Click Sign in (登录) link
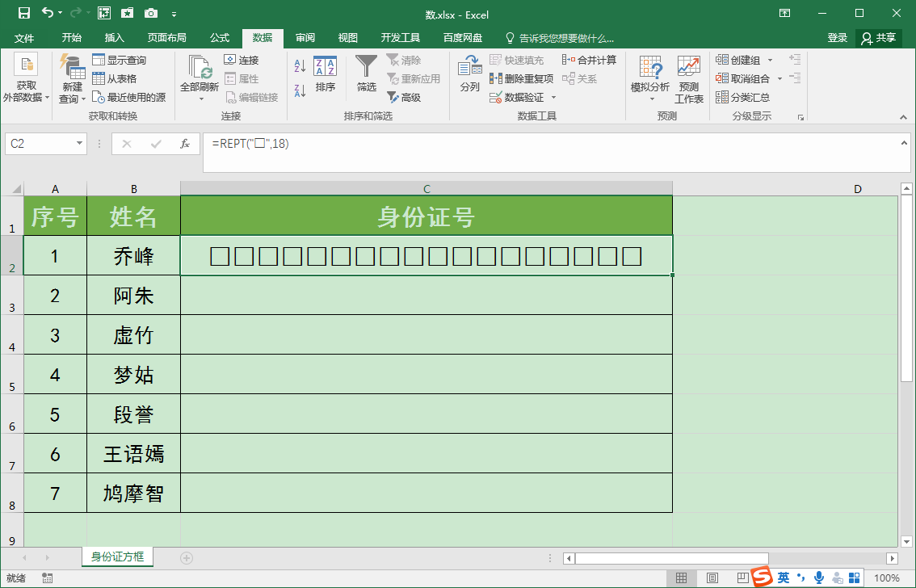Screen dimensions: 916x588 point(837,38)
